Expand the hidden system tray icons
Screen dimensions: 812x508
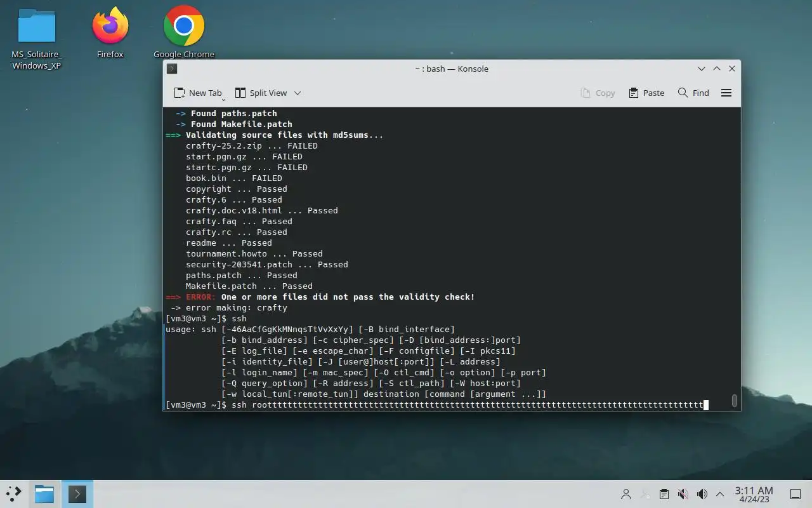(720, 494)
